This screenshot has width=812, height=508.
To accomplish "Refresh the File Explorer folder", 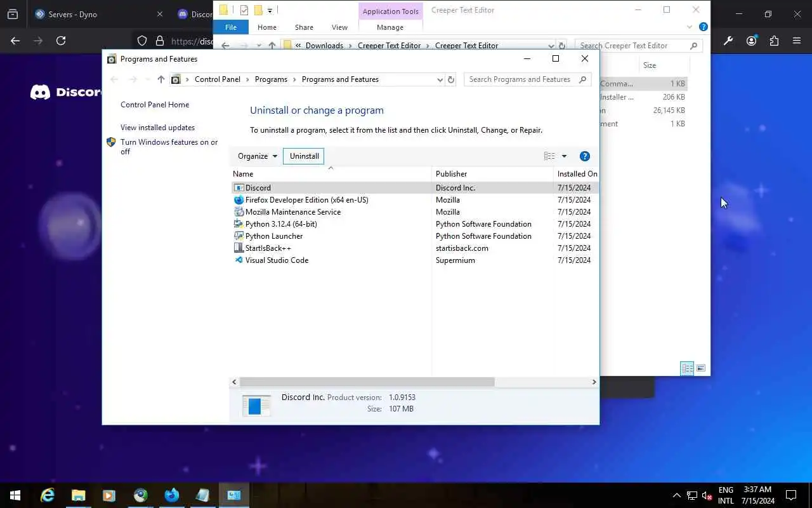I will (x=561, y=46).
